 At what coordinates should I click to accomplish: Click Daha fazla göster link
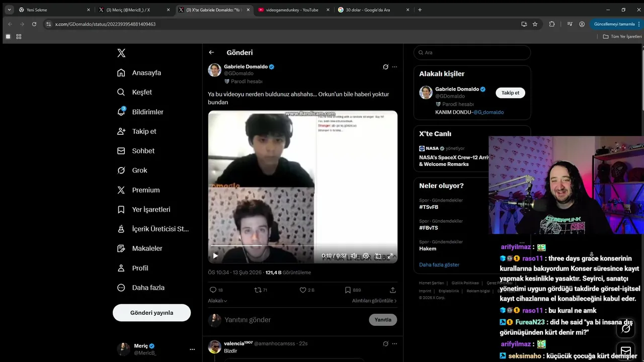click(x=439, y=264)
